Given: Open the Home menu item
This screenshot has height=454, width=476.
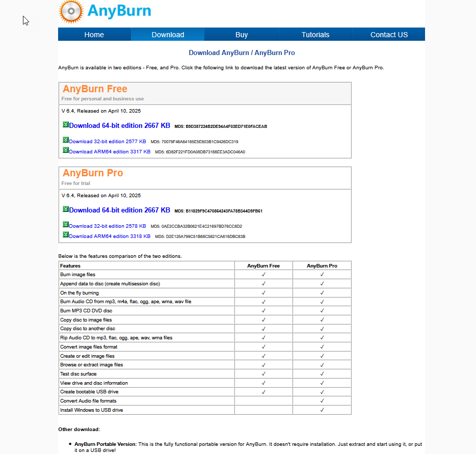Looking at the screenshot, I should pos(94,35).
